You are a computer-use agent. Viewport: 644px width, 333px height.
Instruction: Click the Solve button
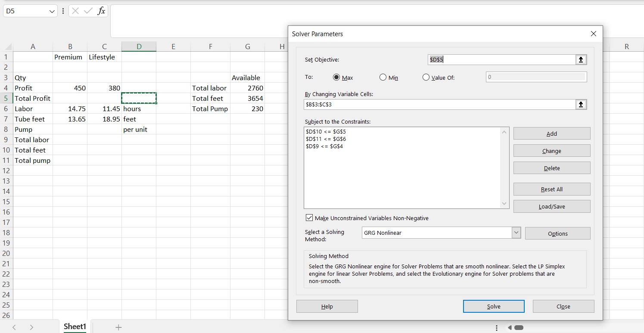(494, 306)
